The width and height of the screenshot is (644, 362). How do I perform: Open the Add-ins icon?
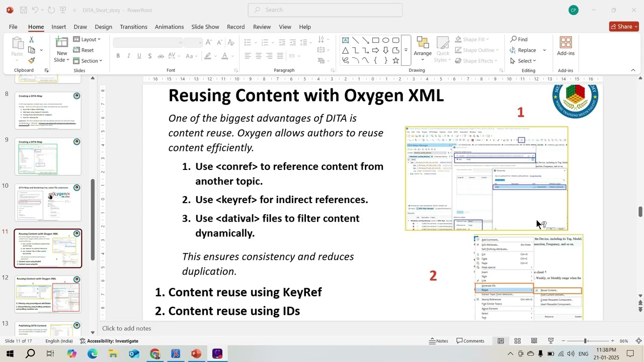(566, 42)
